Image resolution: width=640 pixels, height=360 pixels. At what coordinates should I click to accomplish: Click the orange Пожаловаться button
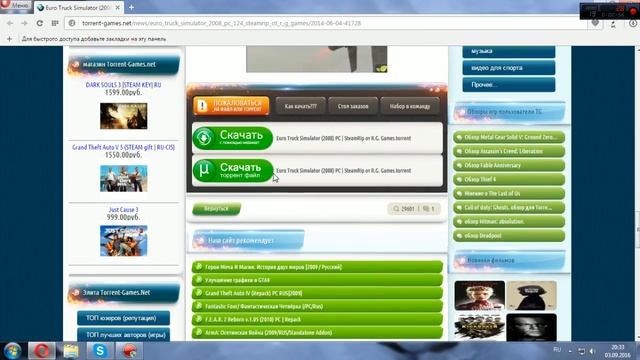pyautogui.click(x=231, y=106)
